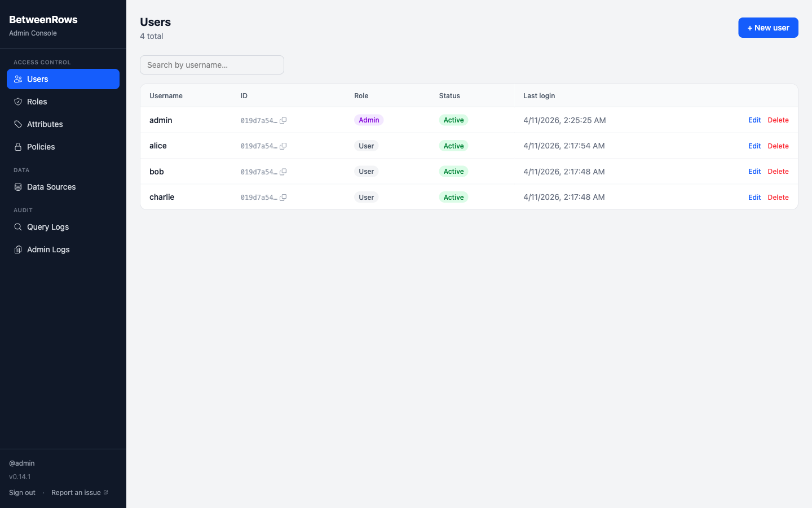The height and width of the screenshot is (508, 812).
Task: Click the + New user button
Action: (768, 28)
